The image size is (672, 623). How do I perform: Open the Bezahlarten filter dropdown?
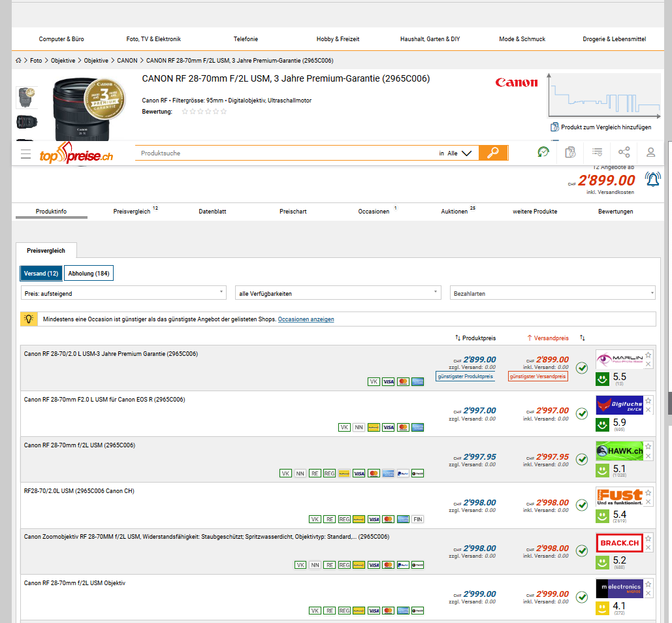pyautogui.click(x=552, y=293)
